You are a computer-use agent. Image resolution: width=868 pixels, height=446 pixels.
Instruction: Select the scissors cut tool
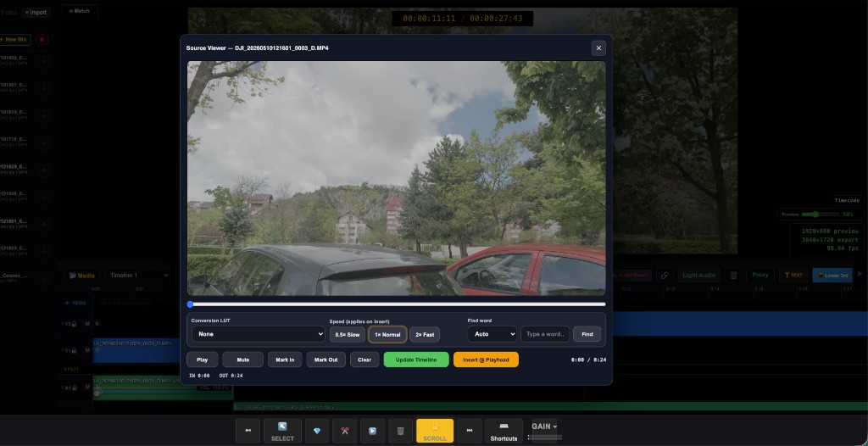(x=344, y=431)
